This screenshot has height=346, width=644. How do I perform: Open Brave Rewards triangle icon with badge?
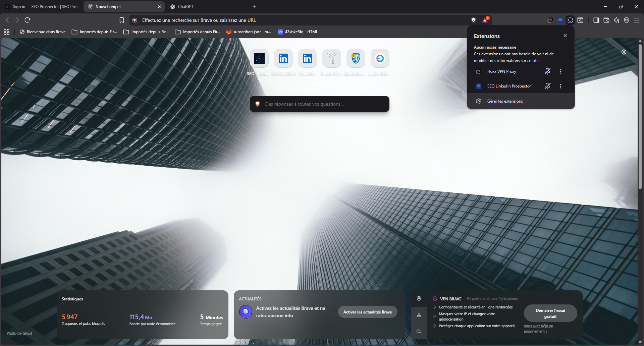click(485, 20)
